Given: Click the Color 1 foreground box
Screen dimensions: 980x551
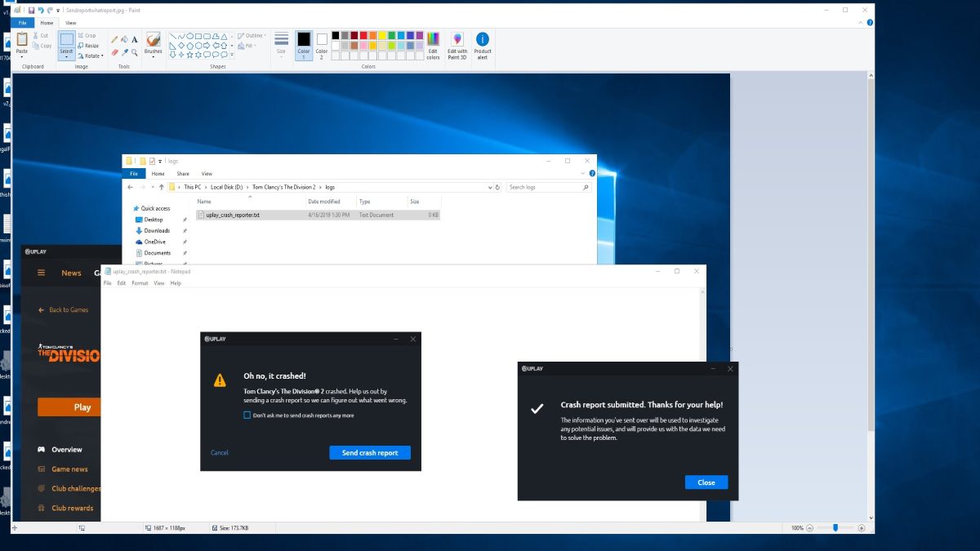Looking at the screenshot, I should click(304, 46).
